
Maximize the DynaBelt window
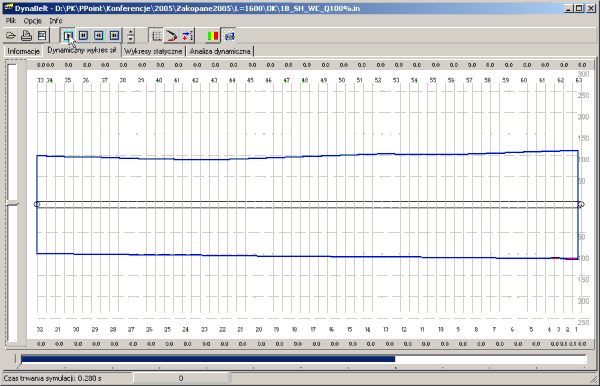(x=579, y=8)
